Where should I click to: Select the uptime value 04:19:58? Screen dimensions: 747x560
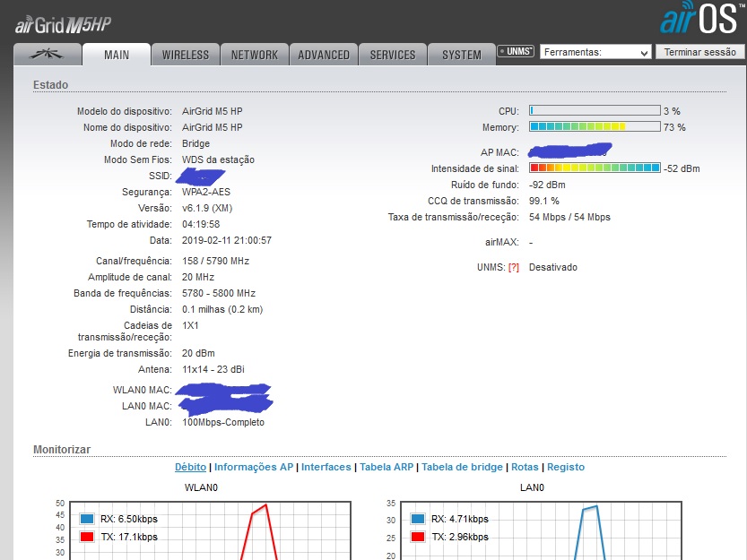[201, 224]
